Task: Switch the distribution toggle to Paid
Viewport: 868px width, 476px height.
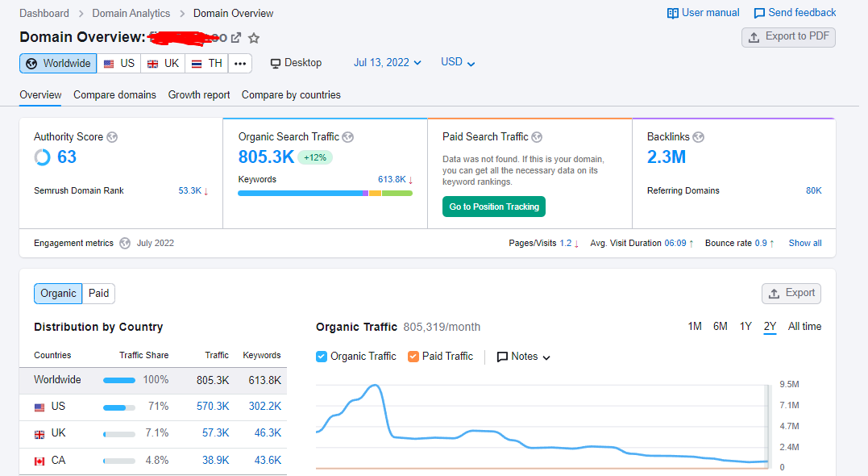Action: tap(98, 293)
